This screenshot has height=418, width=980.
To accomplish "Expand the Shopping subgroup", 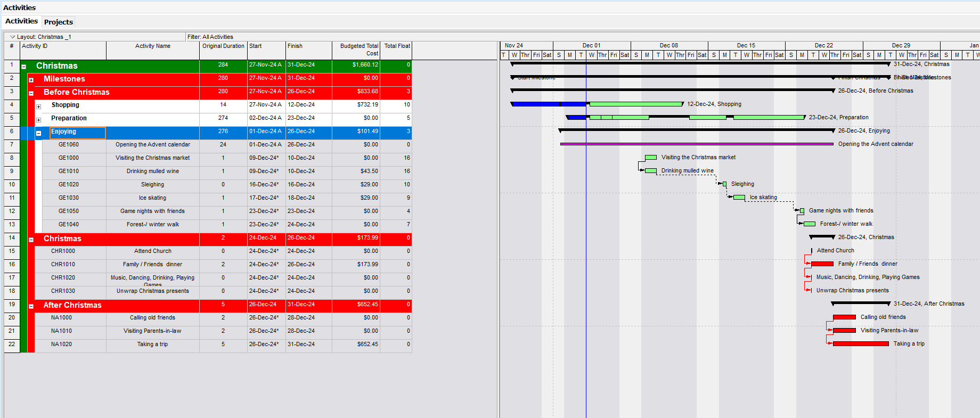I will click(x=39, y=106).
